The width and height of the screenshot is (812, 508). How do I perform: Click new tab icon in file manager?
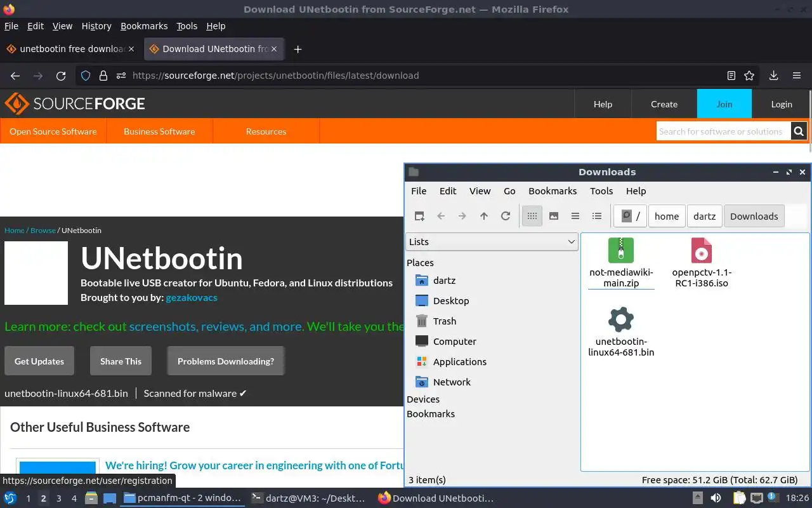coord(419,216)
